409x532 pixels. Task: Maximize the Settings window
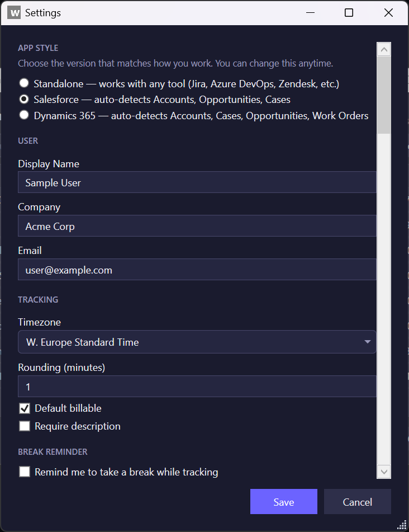[349, 13]
